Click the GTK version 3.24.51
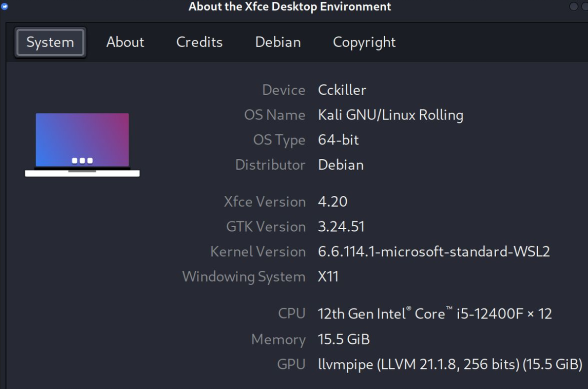Screen dimensions: 588x389 (x=341, y=227)
